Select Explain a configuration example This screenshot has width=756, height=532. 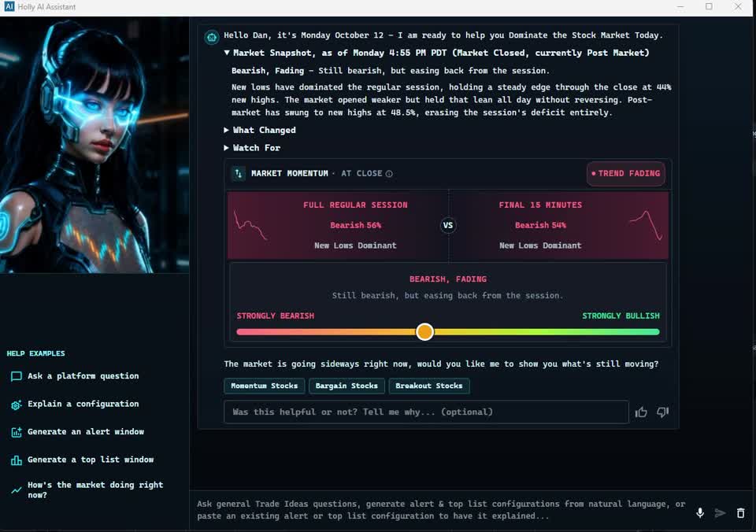click(83, 404)
